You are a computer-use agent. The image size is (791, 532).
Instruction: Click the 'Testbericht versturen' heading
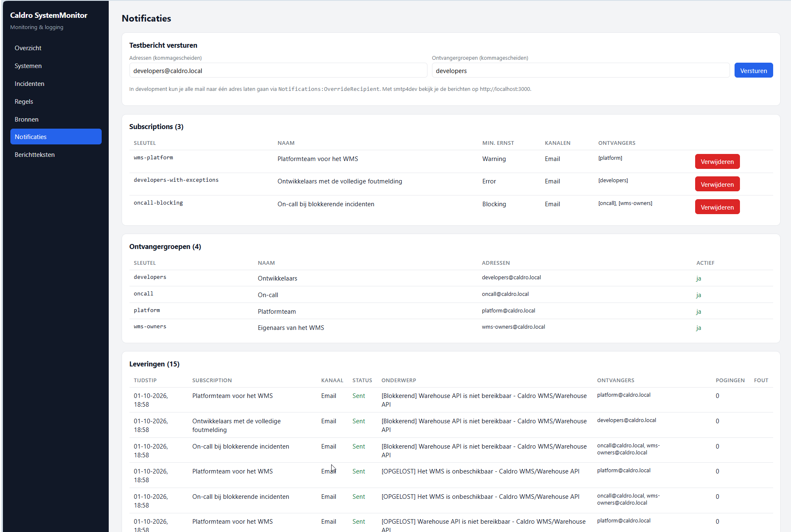[163, 45]
